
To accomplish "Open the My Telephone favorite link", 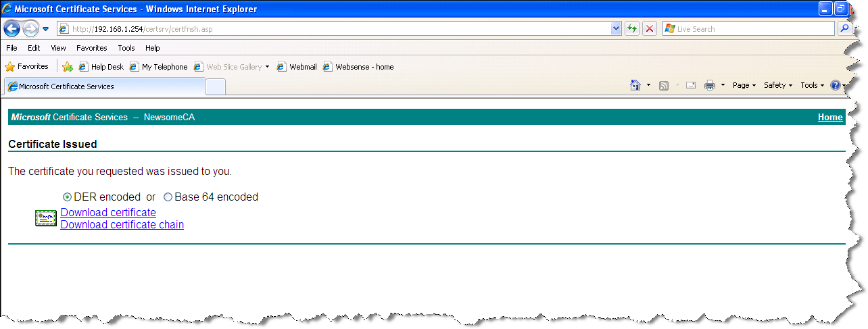I will click(x=158, y=67).
